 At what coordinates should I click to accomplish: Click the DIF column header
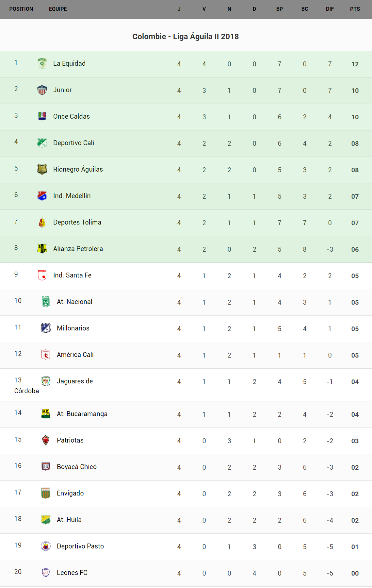click(x=330, y=9)
